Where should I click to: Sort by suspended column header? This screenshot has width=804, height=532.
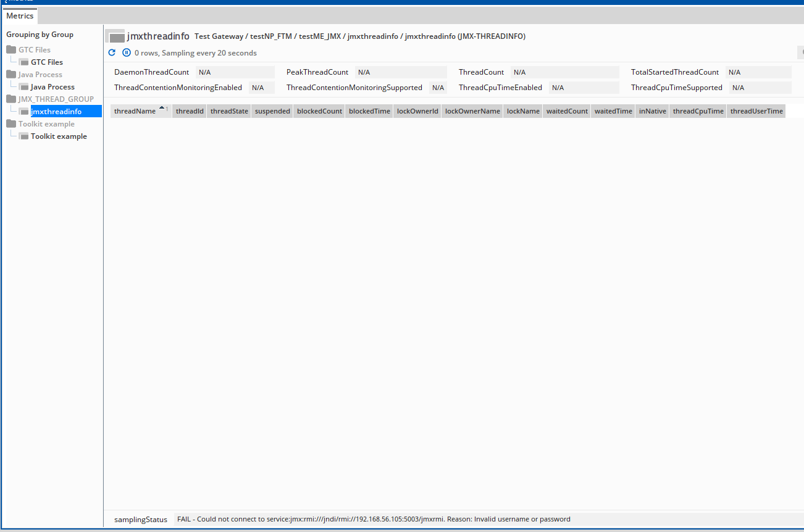[272, 111]
